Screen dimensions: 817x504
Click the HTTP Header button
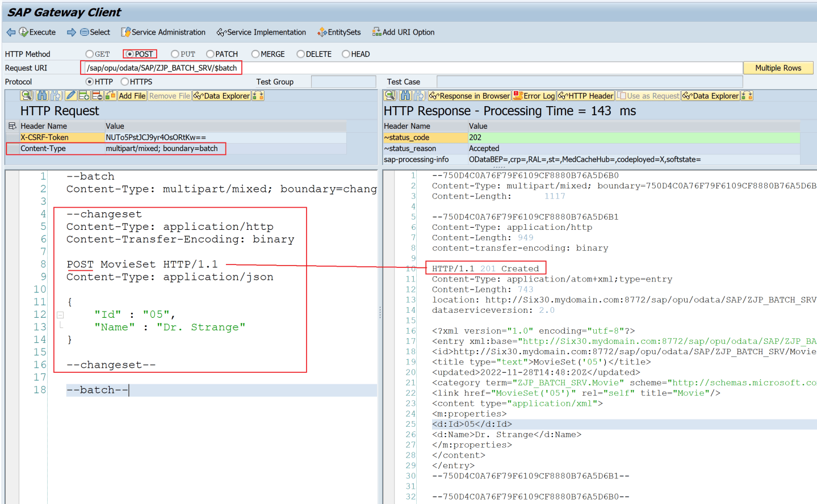(586, 95)
